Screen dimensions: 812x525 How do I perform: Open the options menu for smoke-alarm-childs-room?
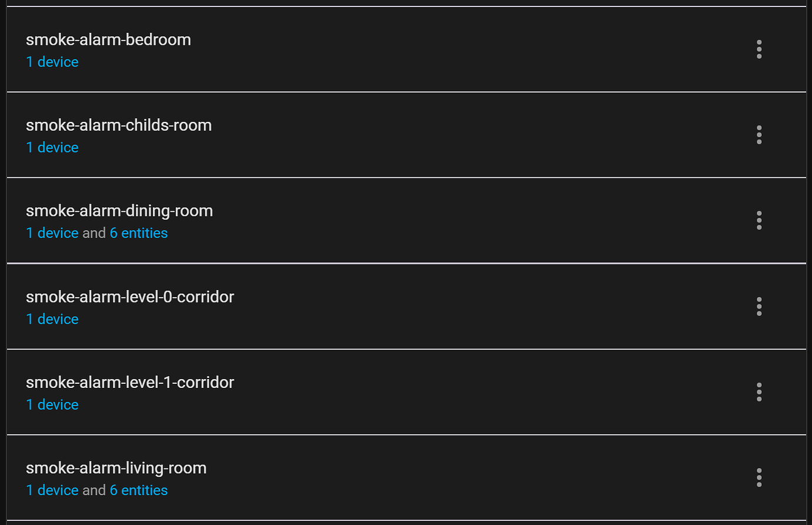point(759,135)
